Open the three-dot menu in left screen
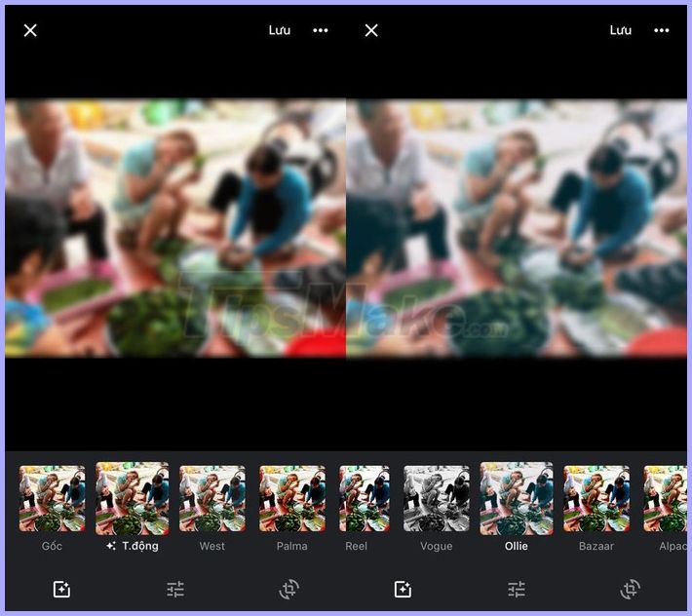 (321, 30)
